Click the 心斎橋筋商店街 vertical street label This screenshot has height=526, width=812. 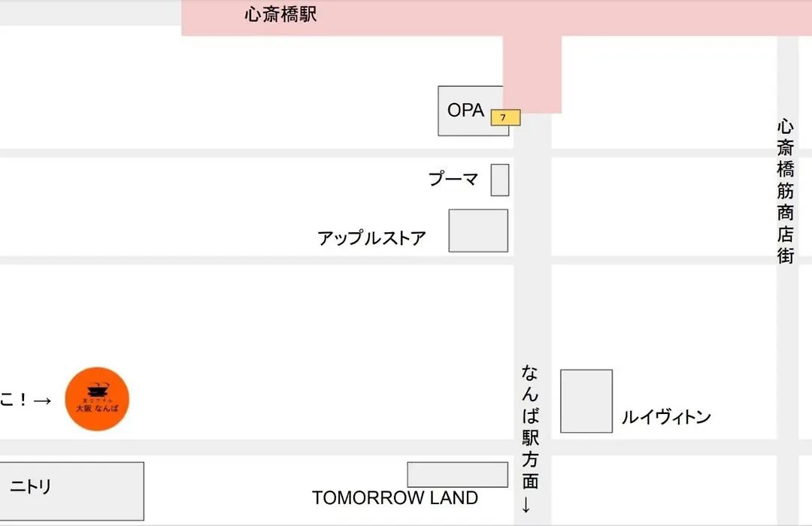tap(785, 192)
